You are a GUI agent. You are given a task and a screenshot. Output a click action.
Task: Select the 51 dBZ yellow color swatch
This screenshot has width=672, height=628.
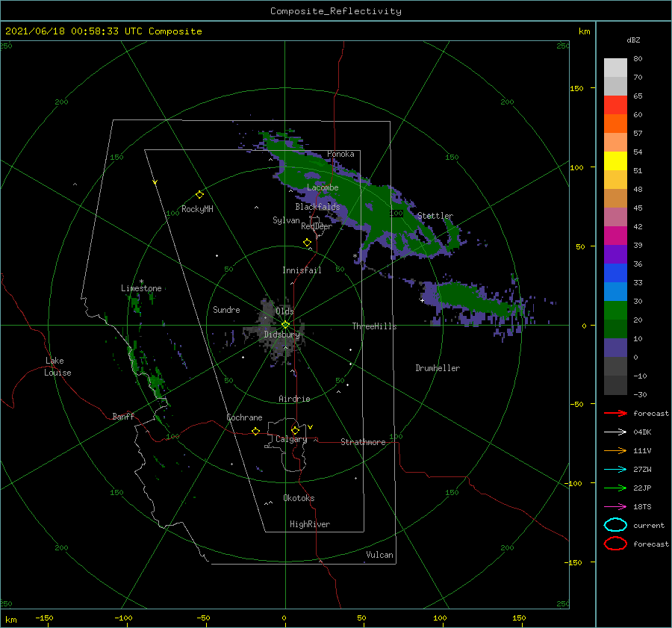click(x=615, y=161)
